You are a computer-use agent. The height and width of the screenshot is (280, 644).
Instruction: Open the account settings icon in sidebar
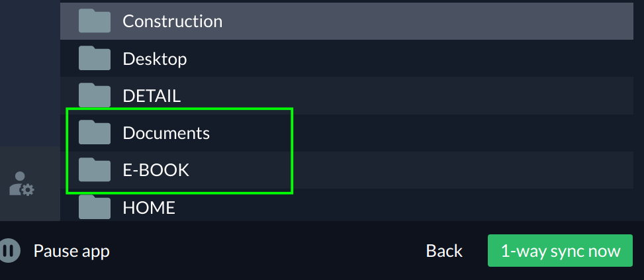[22, 184]
